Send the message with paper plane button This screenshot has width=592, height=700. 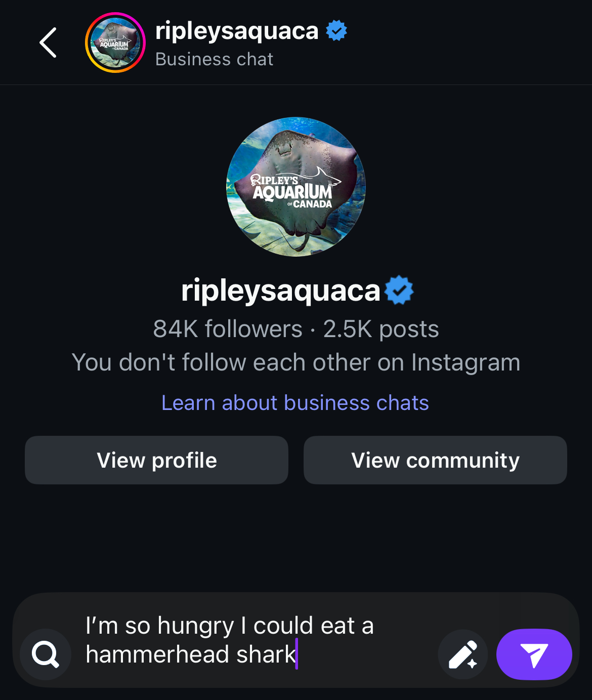coord(534,654)
